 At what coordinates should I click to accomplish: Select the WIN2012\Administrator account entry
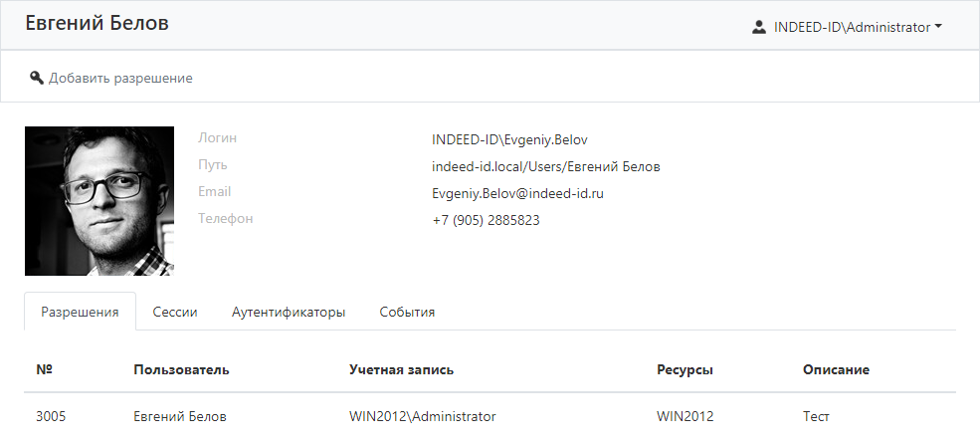423,416
